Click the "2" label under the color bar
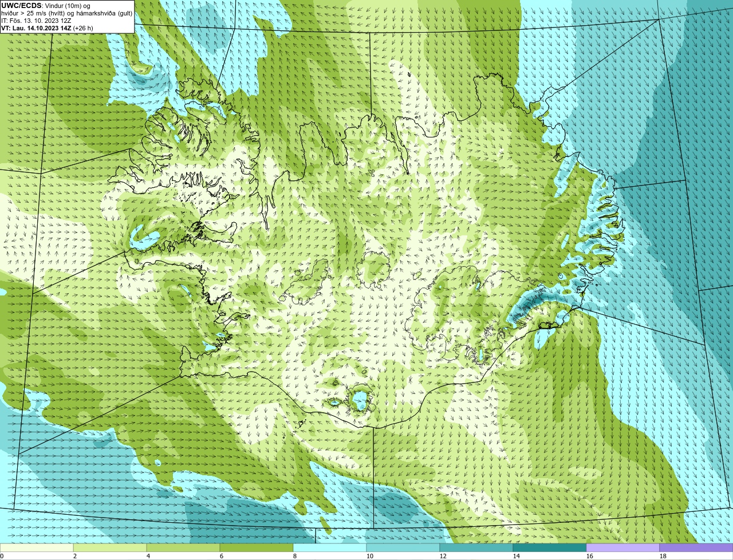733x560 pixels. 75,556
